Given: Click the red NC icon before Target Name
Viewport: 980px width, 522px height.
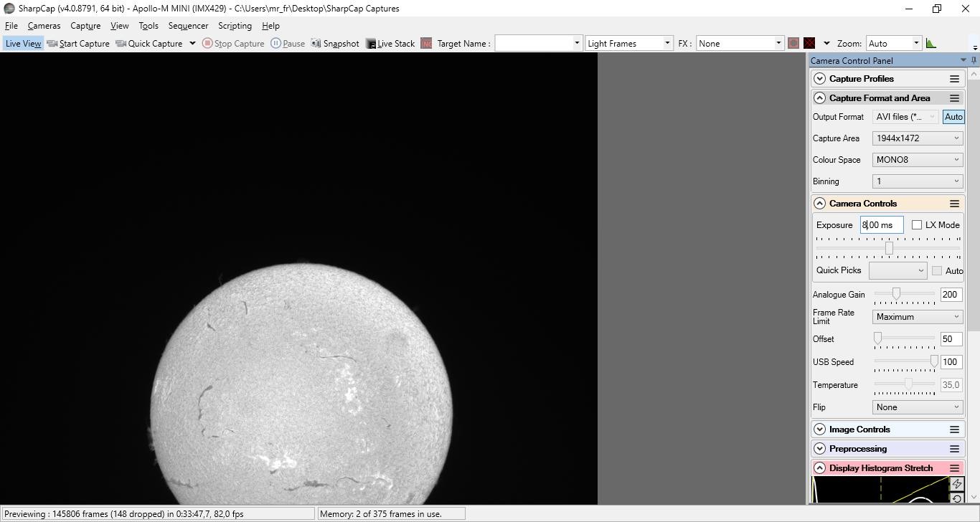Looking at the screenshot, I should point(426,44).
